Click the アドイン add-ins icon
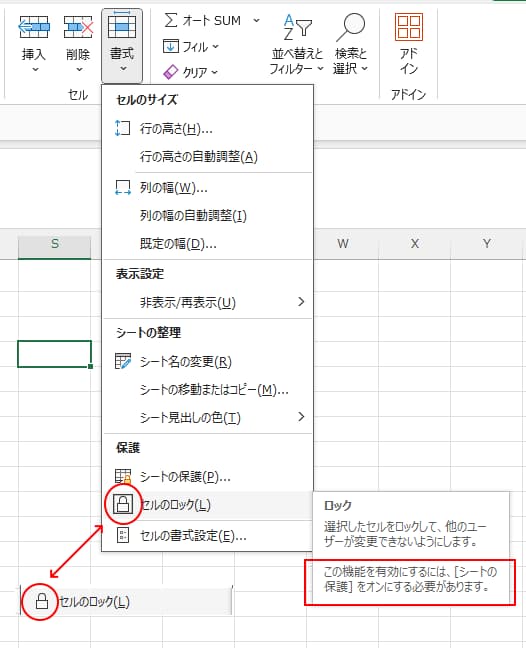 [x=409, y=27]
